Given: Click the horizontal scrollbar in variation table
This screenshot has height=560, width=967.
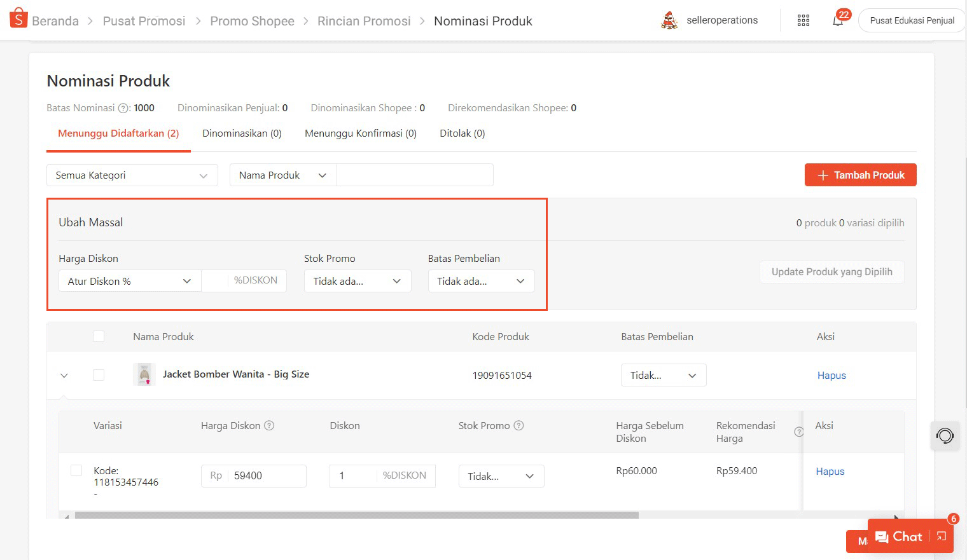Looking at the screenshot, I should coord(356,516).
